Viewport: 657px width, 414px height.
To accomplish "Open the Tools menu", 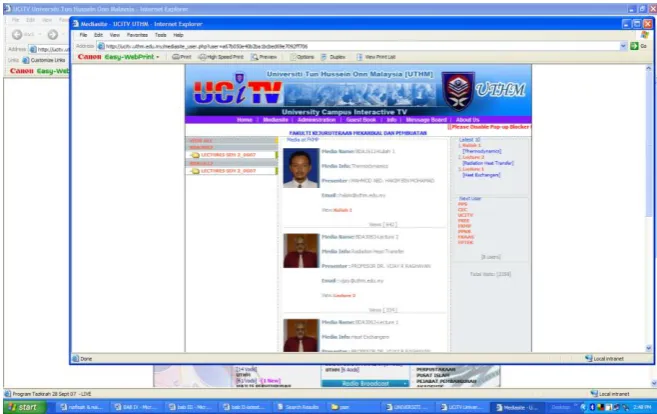I will (160, 35).
